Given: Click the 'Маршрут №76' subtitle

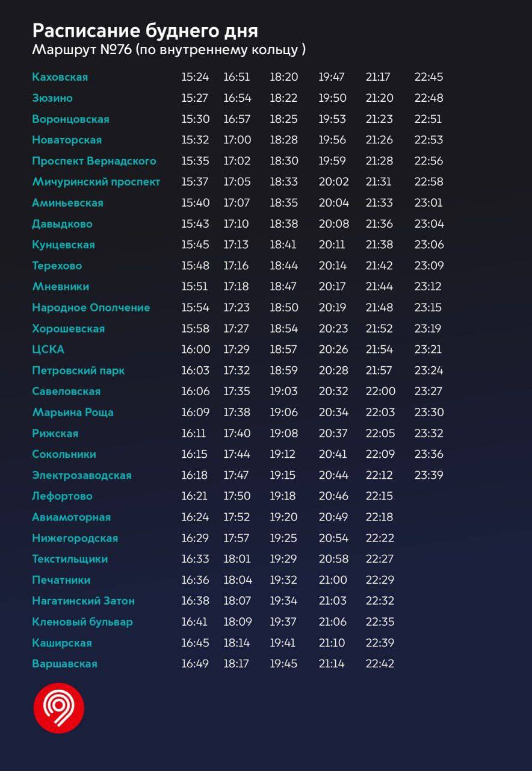Looking at the screenshot, I should tap(169, 50).
